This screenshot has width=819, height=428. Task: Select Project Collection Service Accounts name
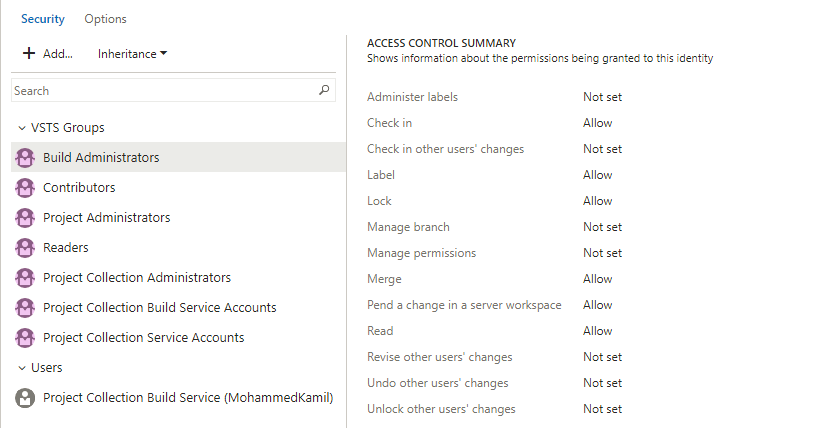144,338
